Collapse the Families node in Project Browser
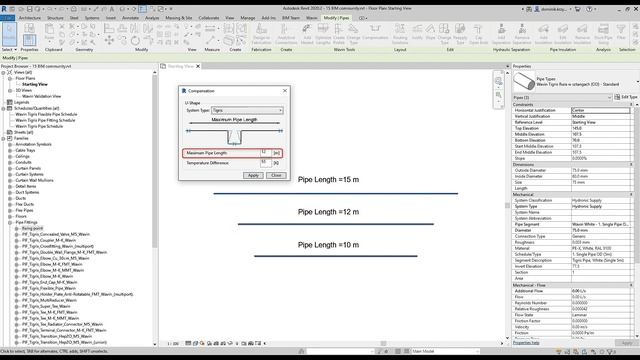Screen dimensions: 640x360 4,138
